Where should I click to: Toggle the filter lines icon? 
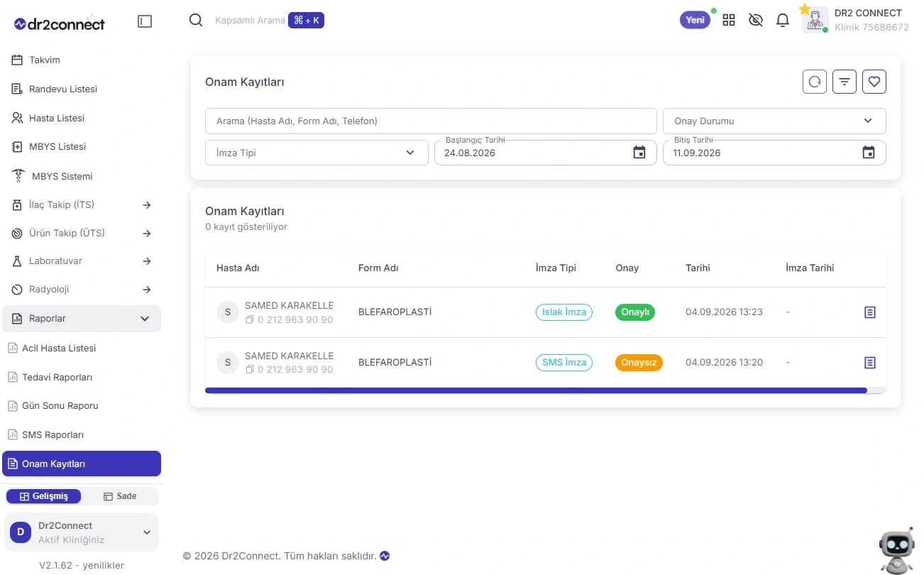pyautogui.click(x=845, y=82)
